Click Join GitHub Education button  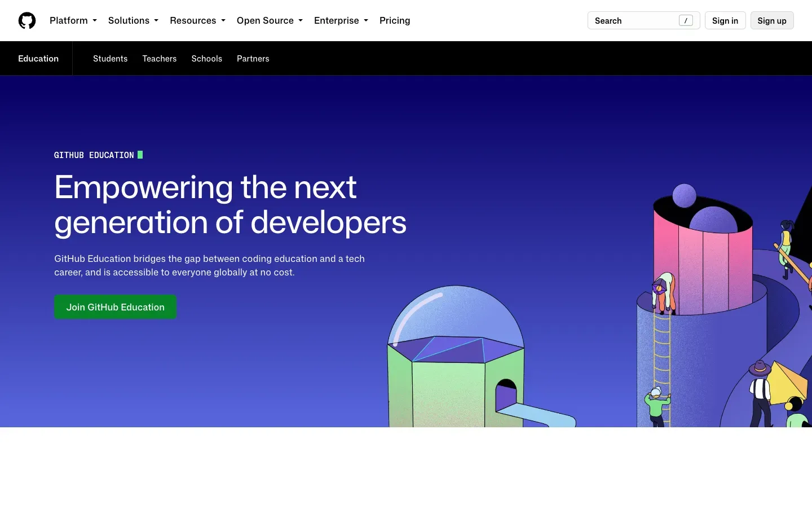click(116, 307)
